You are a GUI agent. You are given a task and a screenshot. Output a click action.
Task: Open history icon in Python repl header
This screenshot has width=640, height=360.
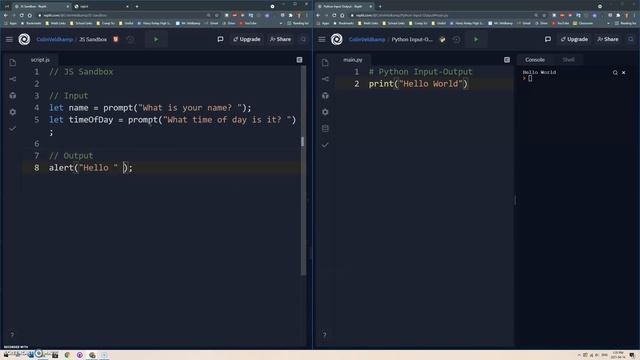tap(456, 40)
